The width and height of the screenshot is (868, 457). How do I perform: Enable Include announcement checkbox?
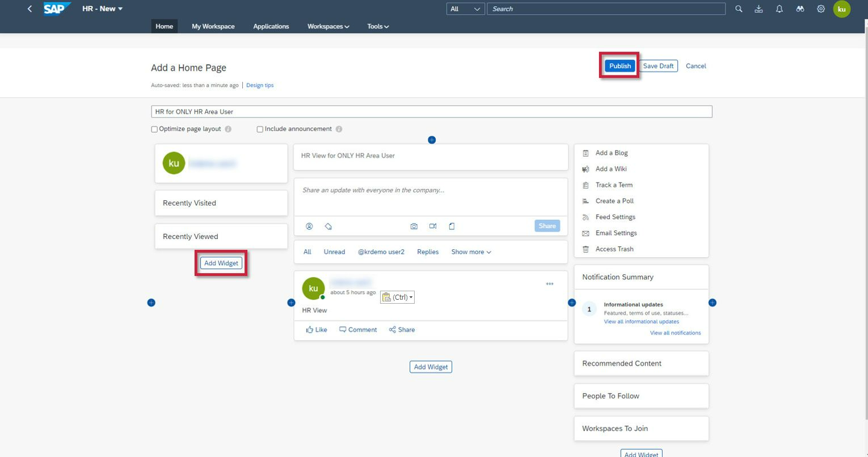(260, 129)
